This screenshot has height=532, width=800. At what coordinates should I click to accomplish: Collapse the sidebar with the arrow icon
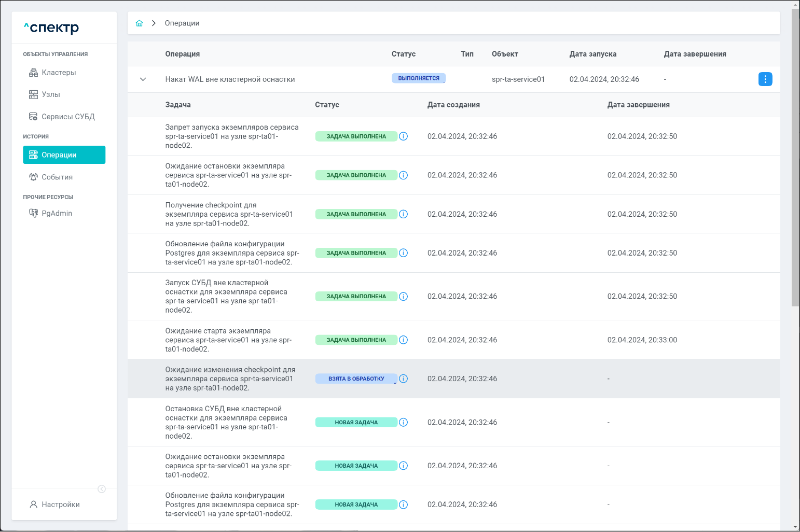[x=102, y=489]
